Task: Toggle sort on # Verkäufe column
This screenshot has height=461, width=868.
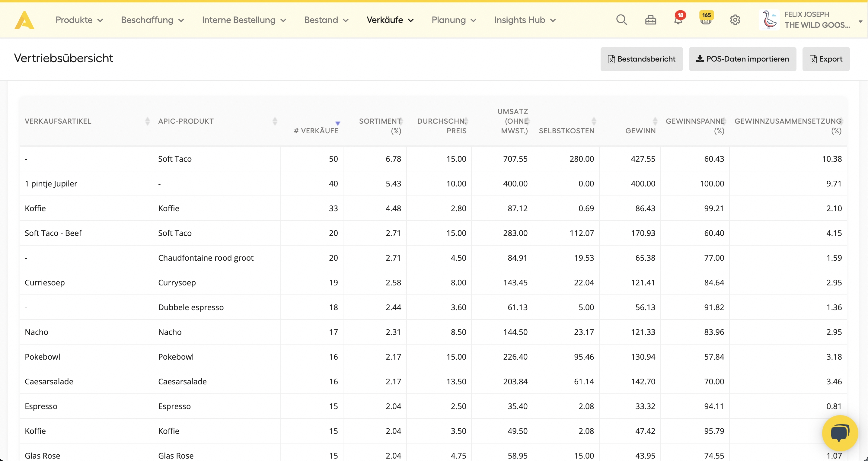Action: pyautogui.click(x=338, y=124)
